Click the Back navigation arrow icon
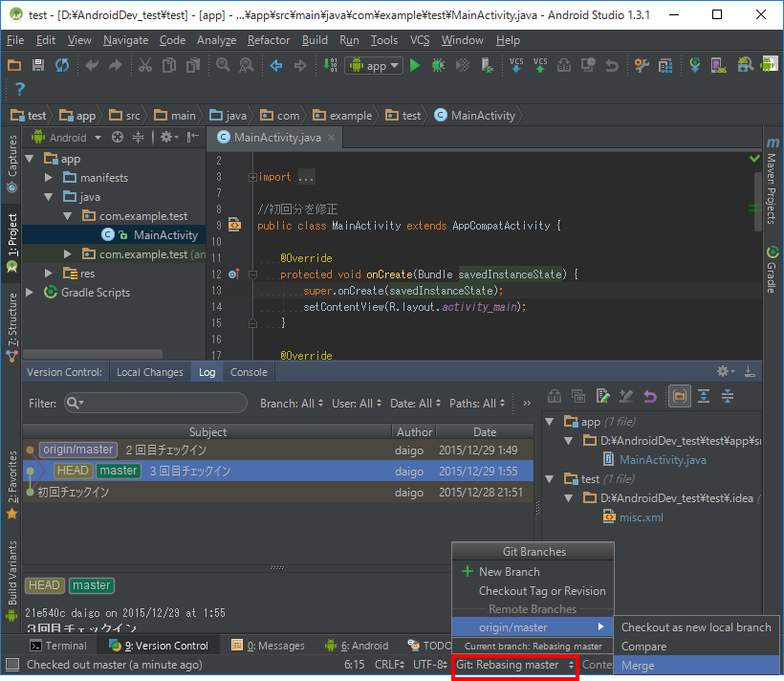 276,65
